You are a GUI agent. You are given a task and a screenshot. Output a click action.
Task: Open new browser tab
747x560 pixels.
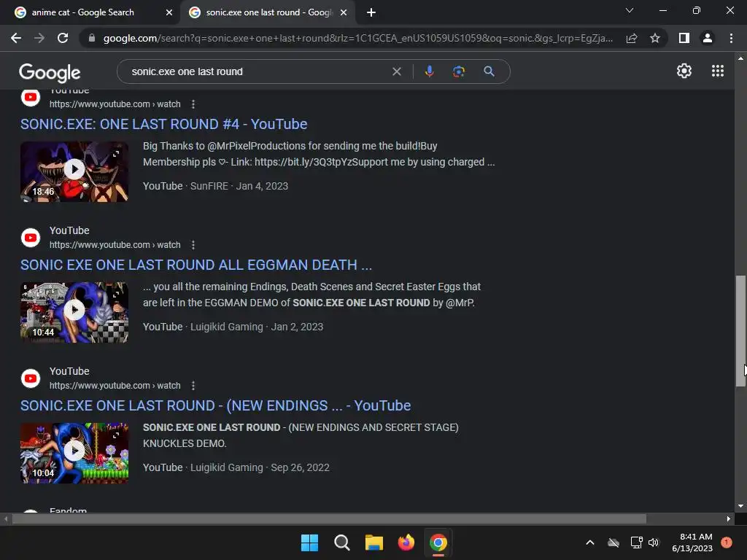click(371, 12)
